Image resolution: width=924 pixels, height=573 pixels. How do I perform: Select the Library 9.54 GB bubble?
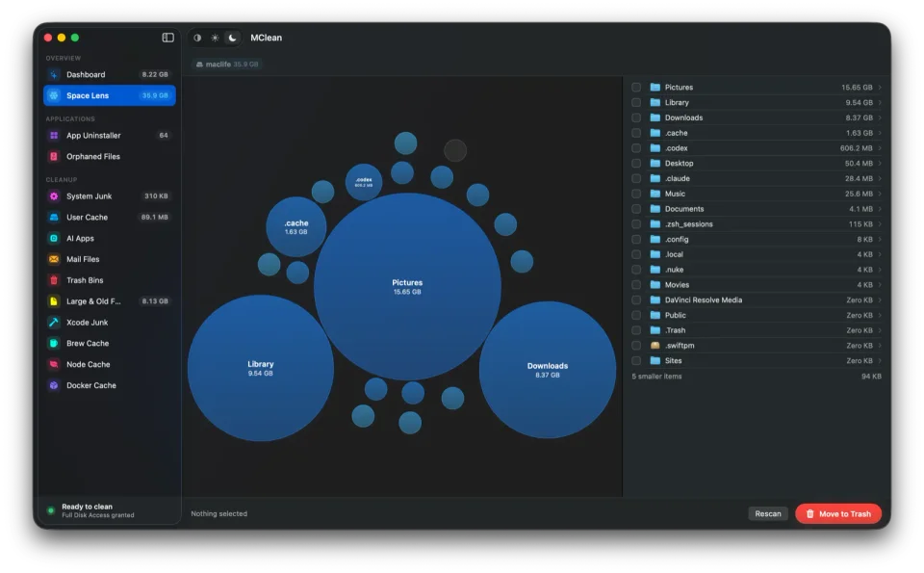coord(261,368)
